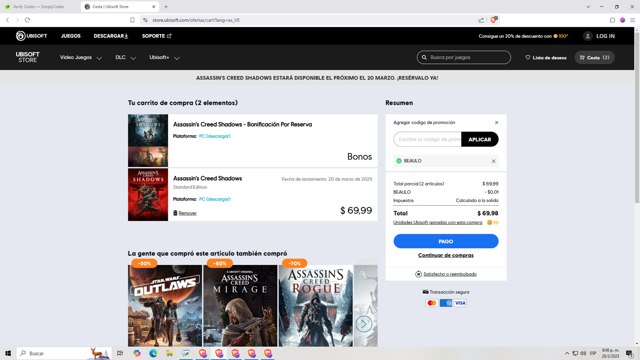The width and height of the screenshot is (640, 360).
Task: Remove the applied BEAULO code
Action: click(493, 161)
